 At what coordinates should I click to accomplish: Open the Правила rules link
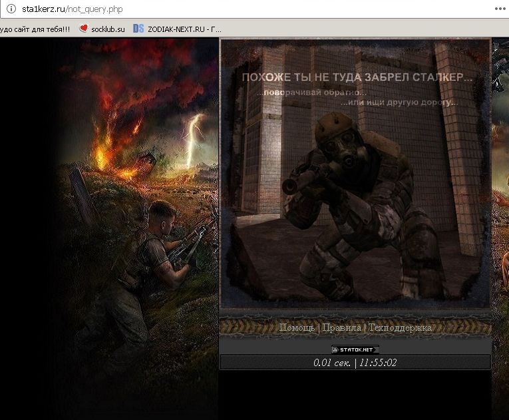[341, 327]
